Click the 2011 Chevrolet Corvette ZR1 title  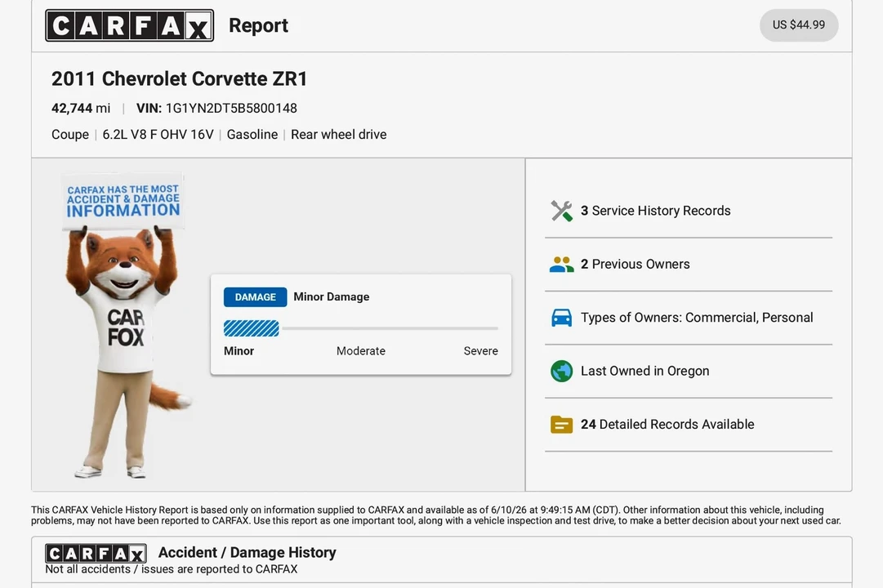(179, 79)
